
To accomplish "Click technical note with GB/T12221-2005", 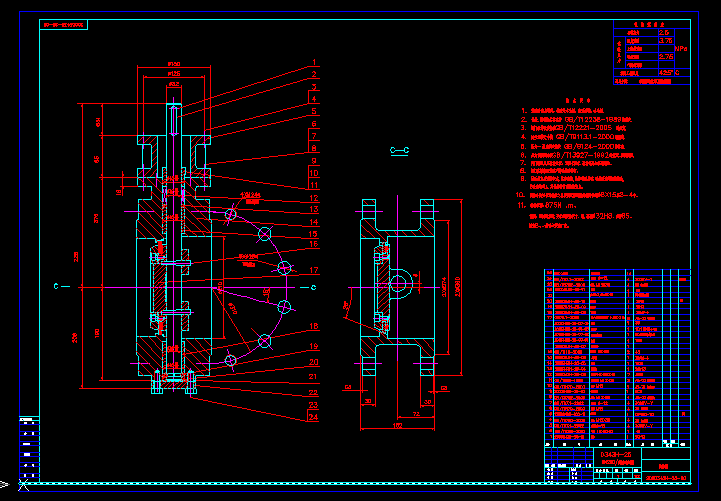I will click(580, 128).
